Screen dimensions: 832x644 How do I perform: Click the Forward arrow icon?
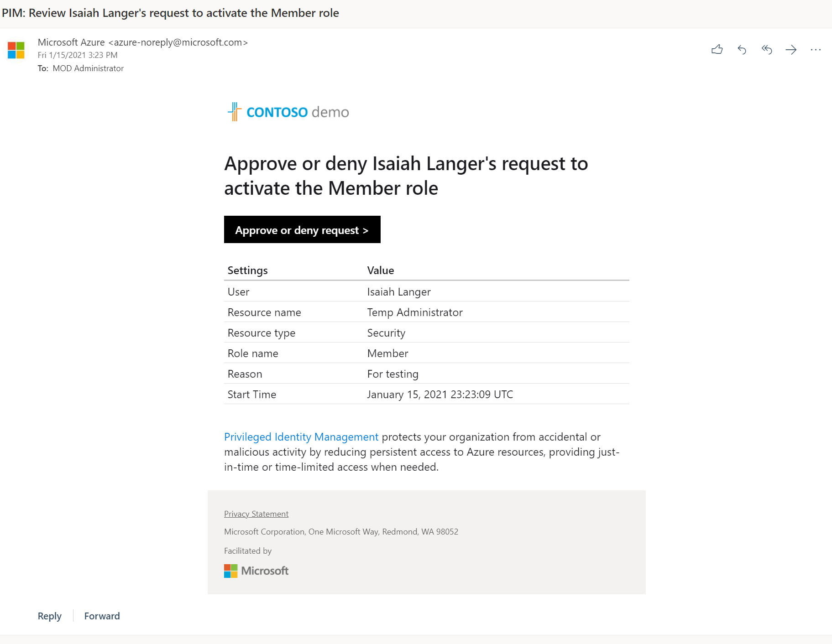pos(791,50)
